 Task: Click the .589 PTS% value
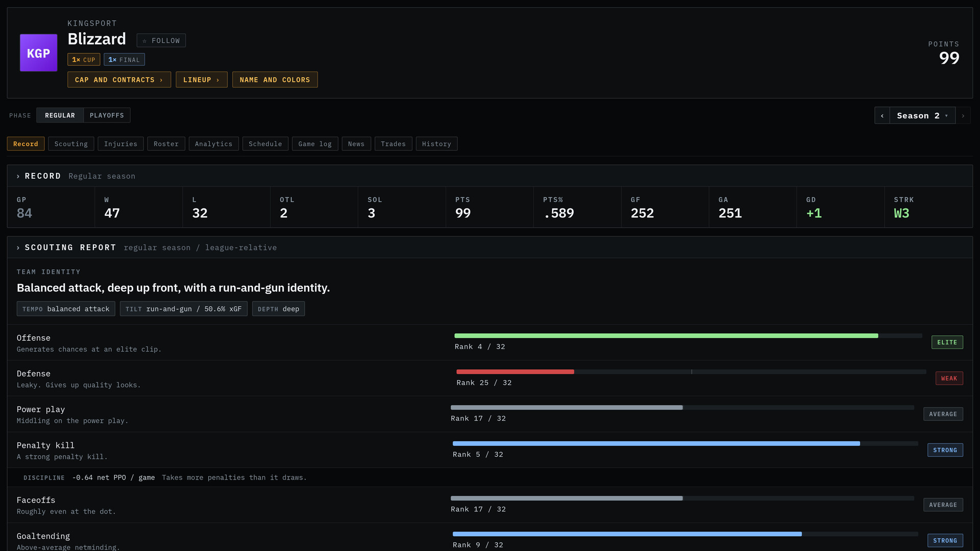point(558,213)
